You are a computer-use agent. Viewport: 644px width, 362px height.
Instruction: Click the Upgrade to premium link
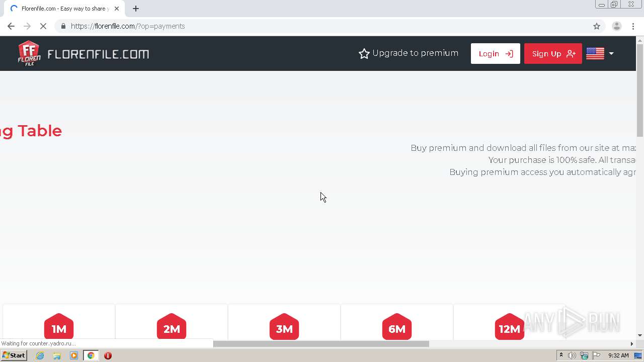(409, 53)
